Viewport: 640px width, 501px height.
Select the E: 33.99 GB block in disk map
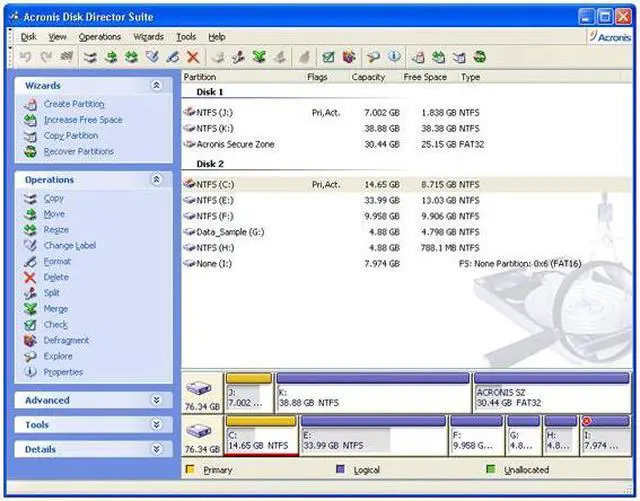click(x=373, y=435)
